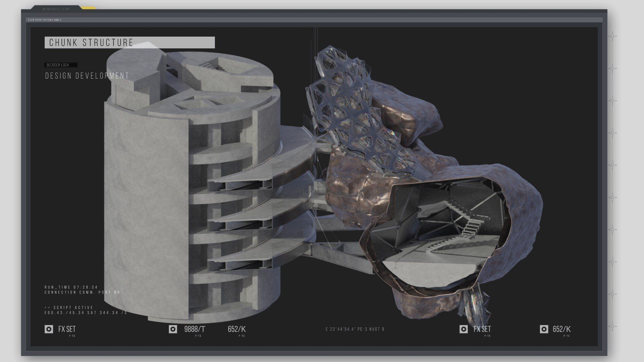
Task: Select the topmost square marker on right ruler
Action: click(x=612, y=36)
